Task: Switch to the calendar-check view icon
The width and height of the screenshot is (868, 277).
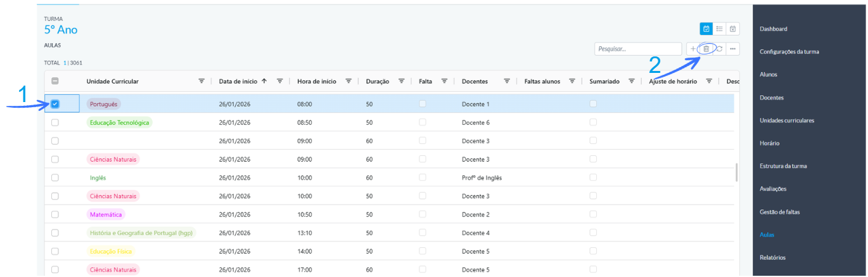Action: click(706, 29)
